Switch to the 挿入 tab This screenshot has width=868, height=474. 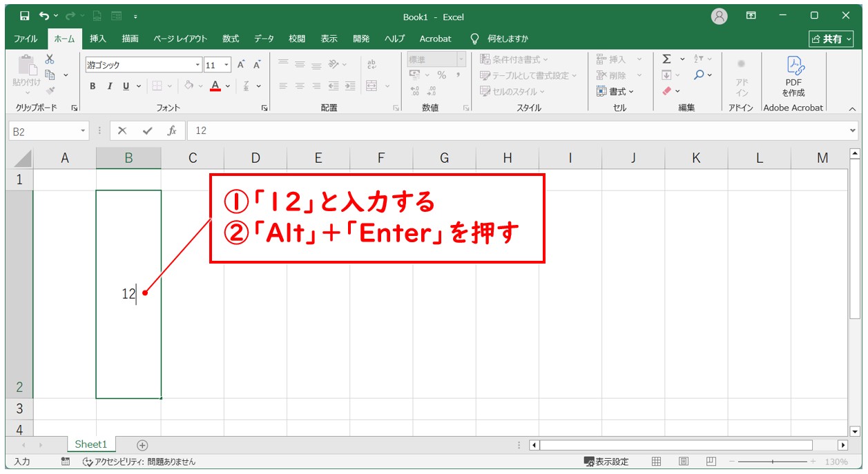pos(97,39)
